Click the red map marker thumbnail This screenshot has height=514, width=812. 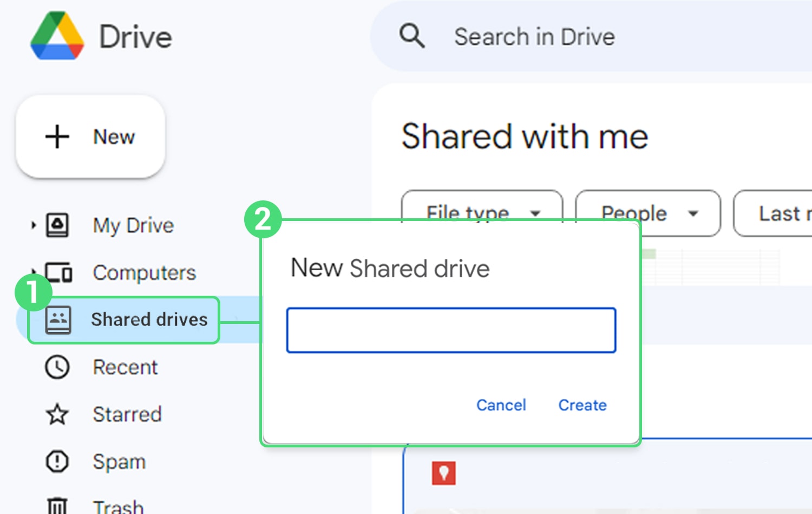(443, 473)
